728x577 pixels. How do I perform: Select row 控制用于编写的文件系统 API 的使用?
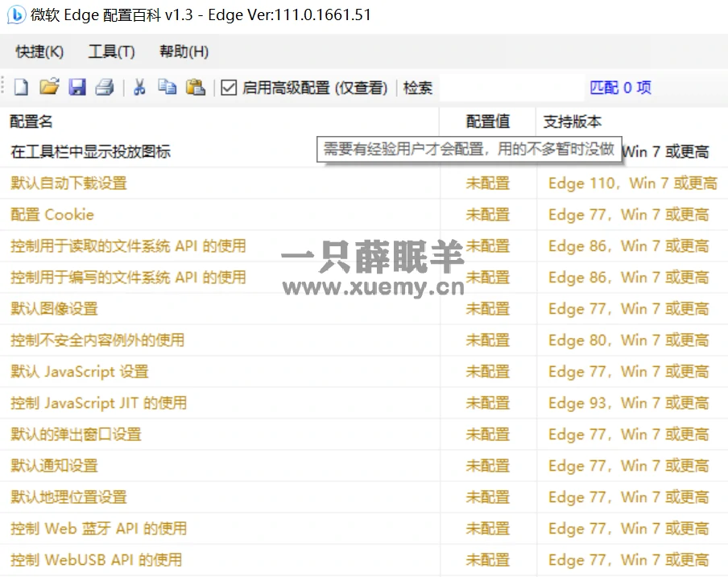click(x=364, y=278)
